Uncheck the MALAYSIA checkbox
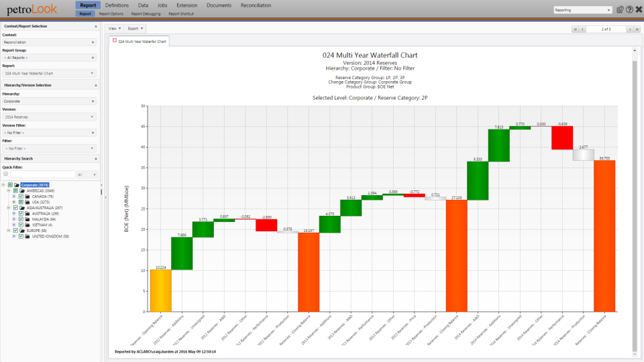This screenshot has height=362, width=644. pyautogui.click(x=21, y=219)
